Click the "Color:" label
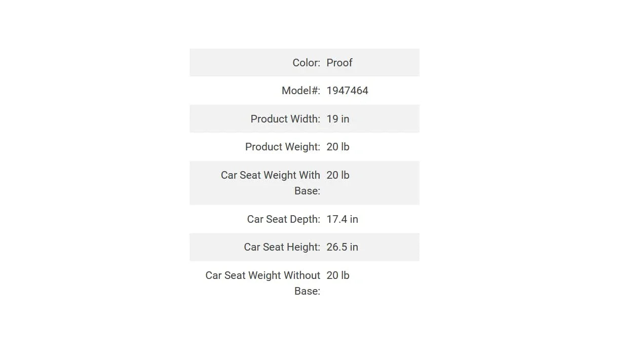 [x=306, y=63]
